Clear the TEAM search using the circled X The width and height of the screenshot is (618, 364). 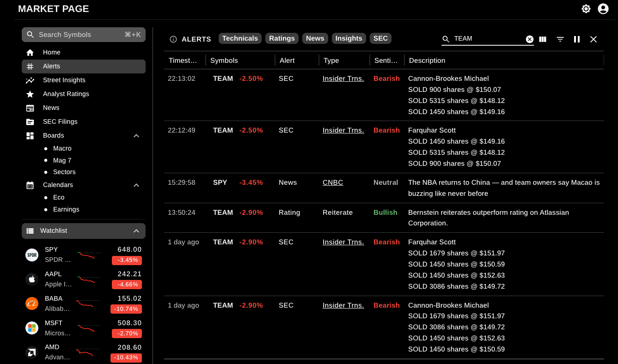[529, 39]
